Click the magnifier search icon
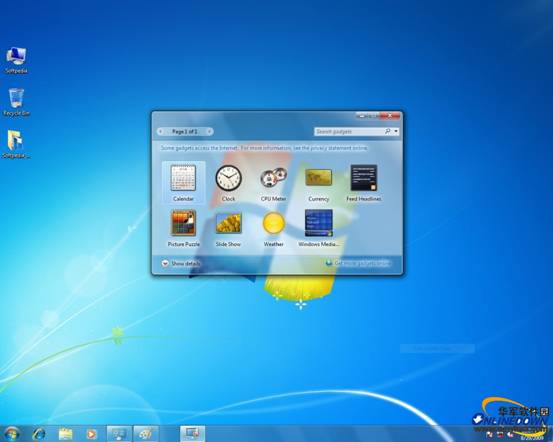Image resolution: width=553 pixels, height=442 pixels. coord(387,132)
